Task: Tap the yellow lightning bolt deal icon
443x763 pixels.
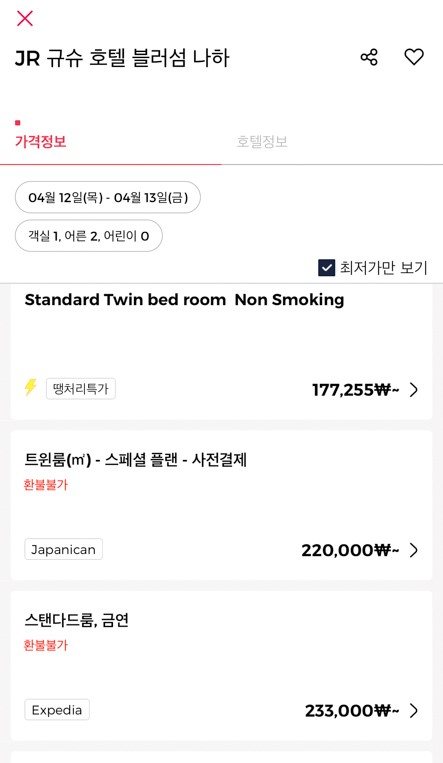Action: coord(31,387)
